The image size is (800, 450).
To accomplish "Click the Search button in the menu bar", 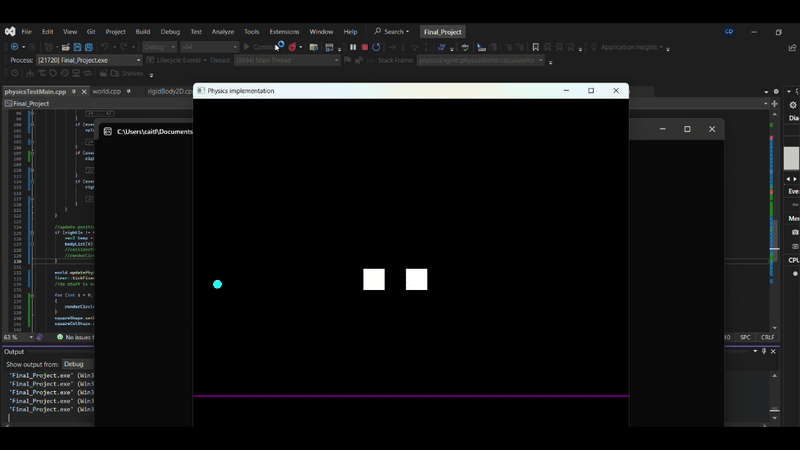I will click(x=391, y=32).
